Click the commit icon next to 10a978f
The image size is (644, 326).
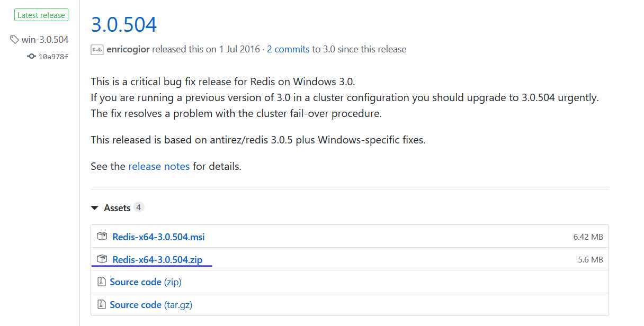32,57
